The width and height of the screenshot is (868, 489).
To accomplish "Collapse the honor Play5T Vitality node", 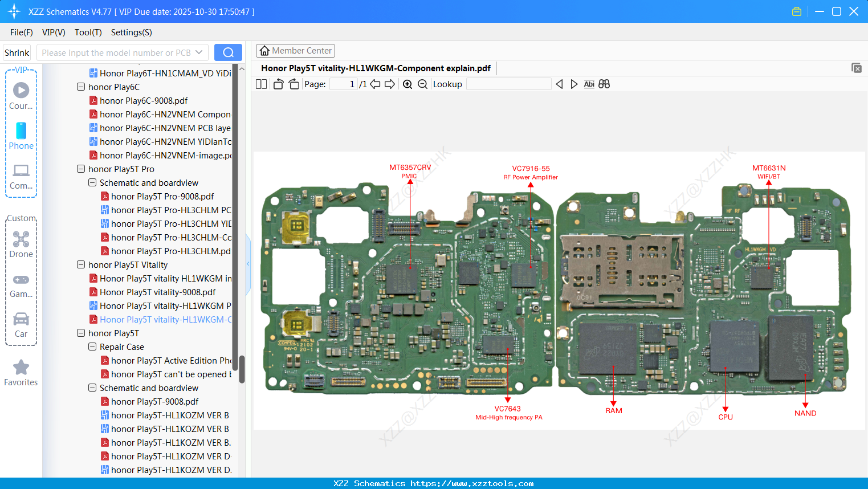I will coord(81,265).
